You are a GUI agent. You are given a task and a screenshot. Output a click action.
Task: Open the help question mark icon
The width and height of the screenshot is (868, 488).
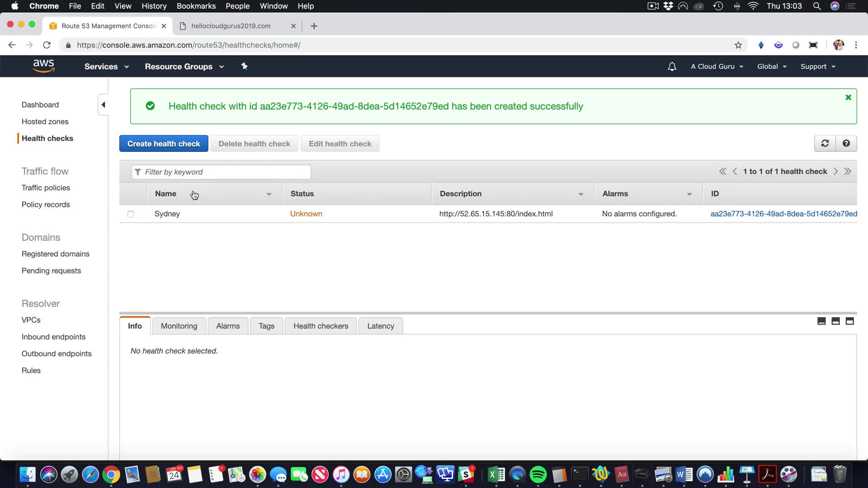pyautogui.click(x=846, y=143)
